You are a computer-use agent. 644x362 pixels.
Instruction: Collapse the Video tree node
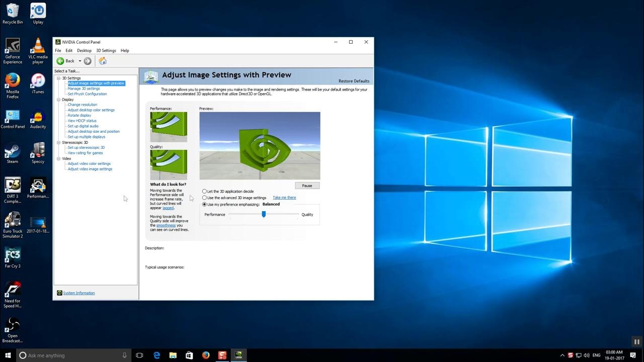pyautogui.click(x=59, y=158)
